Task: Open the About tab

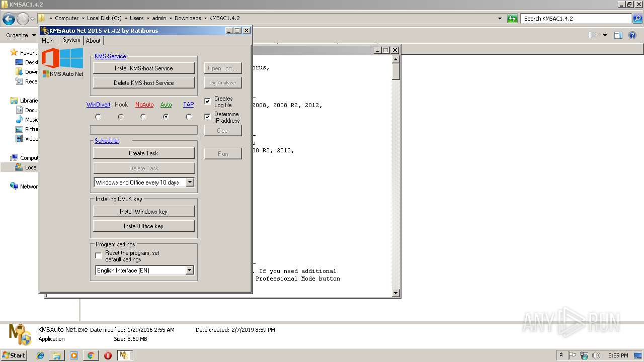Action: tap(93, 41)
